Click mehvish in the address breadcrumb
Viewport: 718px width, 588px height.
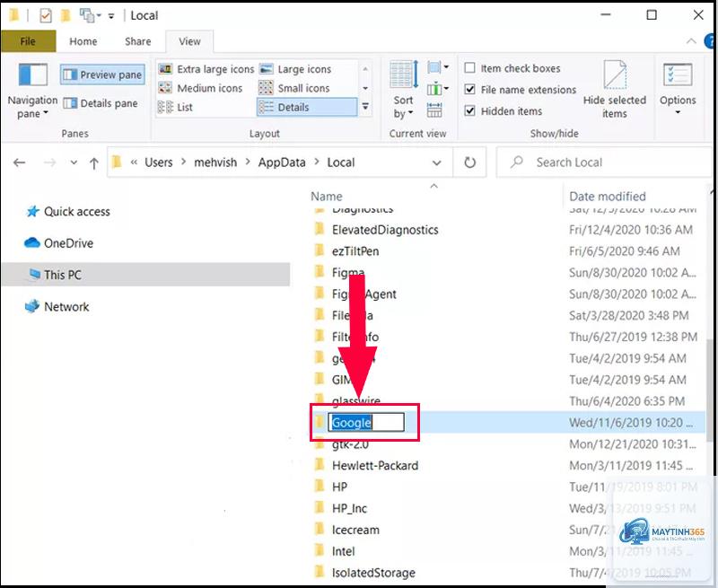(x=215, y=162)
